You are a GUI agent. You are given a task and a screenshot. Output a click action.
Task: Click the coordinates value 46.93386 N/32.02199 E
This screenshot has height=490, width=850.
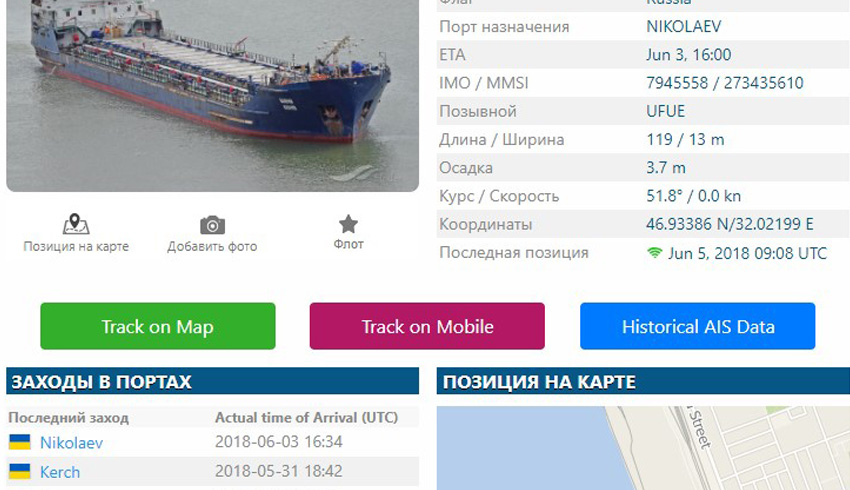click(730, 224)
